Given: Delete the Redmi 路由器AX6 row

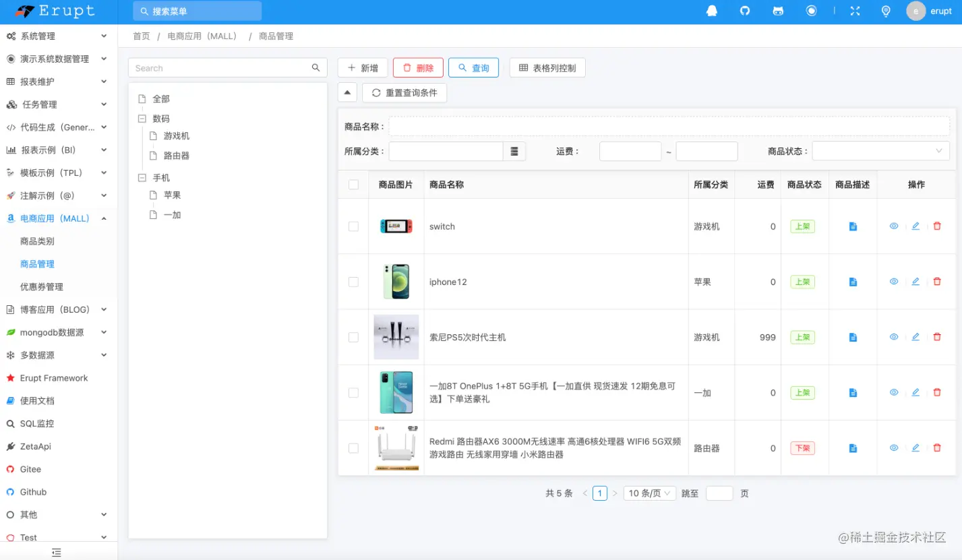Looking at the screenshot, I should 937,447.
